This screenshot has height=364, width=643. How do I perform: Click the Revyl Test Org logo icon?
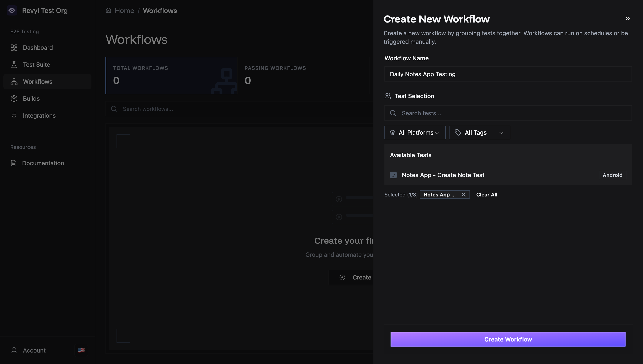pos(12,10)
